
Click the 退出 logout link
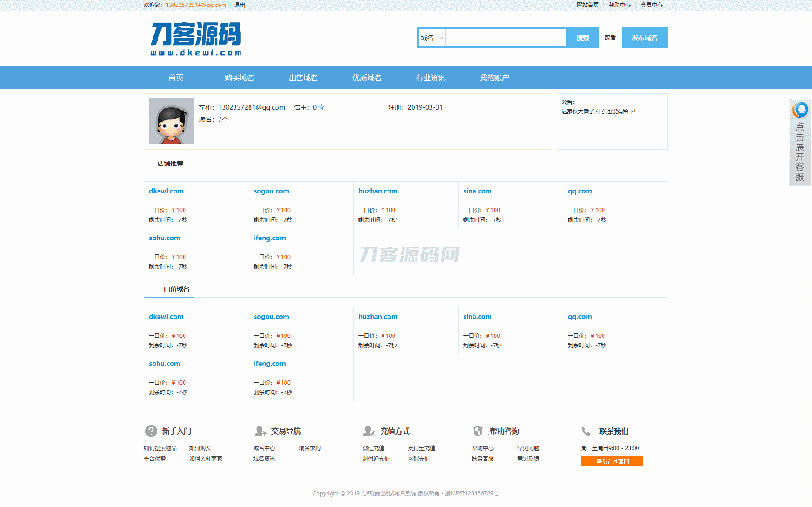pyautogui.click(x=240, y=5)
